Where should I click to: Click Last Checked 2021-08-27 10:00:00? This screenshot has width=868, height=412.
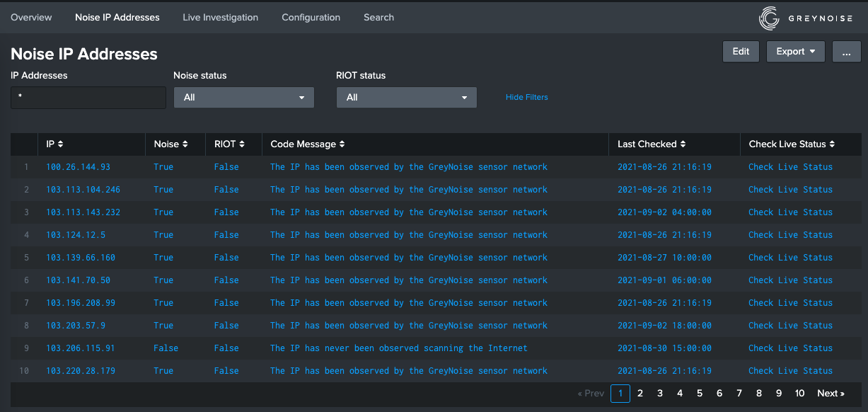pyautogui.click(x=664, y=258)
